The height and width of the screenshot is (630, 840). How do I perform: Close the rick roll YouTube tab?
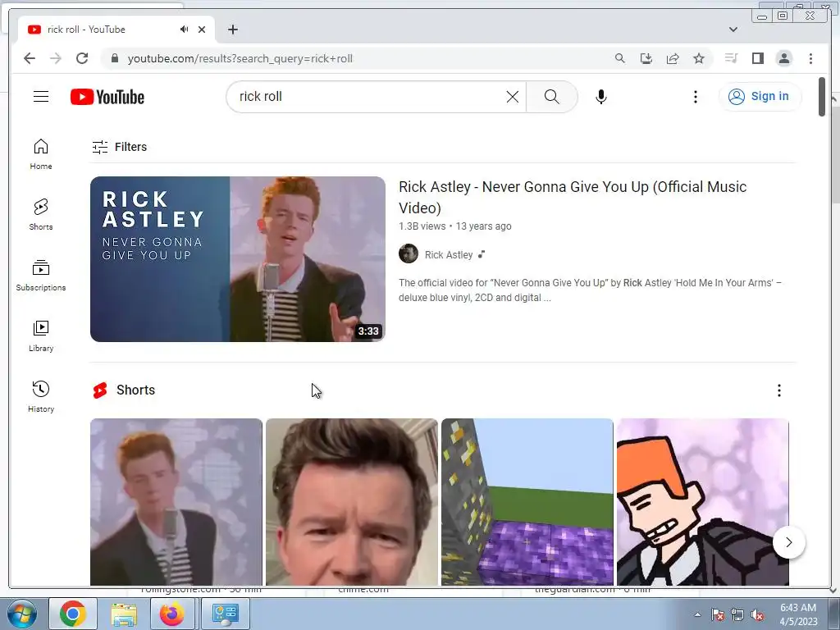[x=202, y=30]
